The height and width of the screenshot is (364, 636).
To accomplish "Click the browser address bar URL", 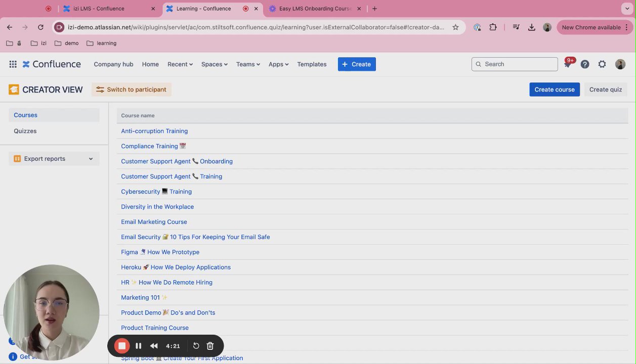I will pos(256,27).
